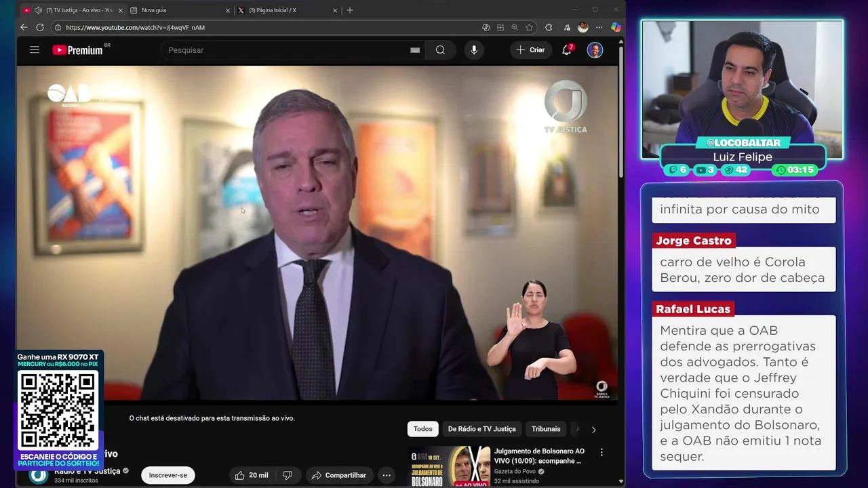Like the video with 20 mil thumbs up
Image resolution: width=868 pixels, height=488 pixels.
tap(252, 475)
